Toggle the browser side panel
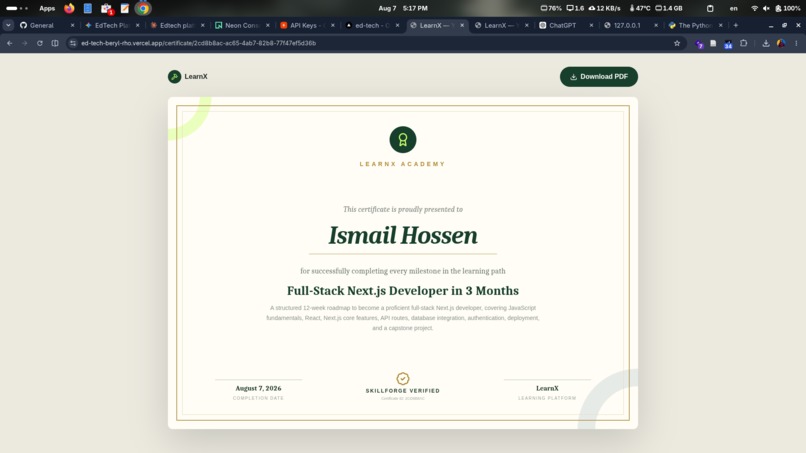 coord(55,43)
